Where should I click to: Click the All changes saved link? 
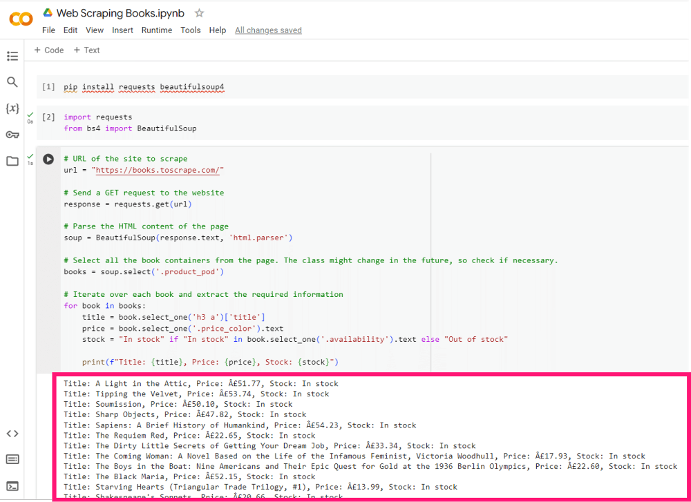tap(268, 30)
